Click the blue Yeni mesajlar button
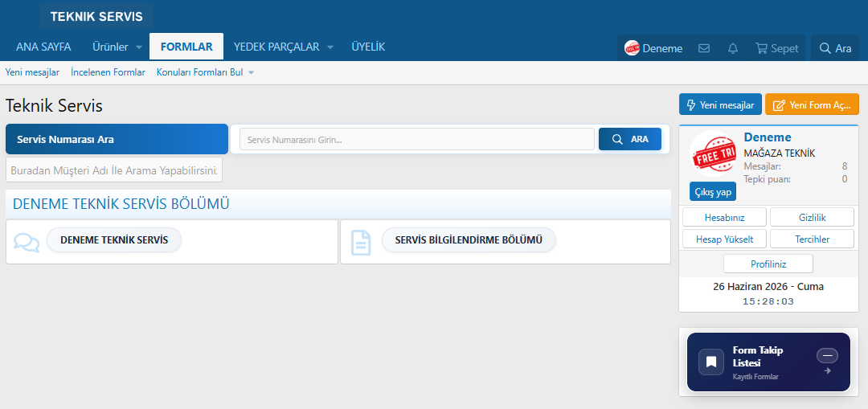This screenshot has width=868, height=409. [720, 104]
